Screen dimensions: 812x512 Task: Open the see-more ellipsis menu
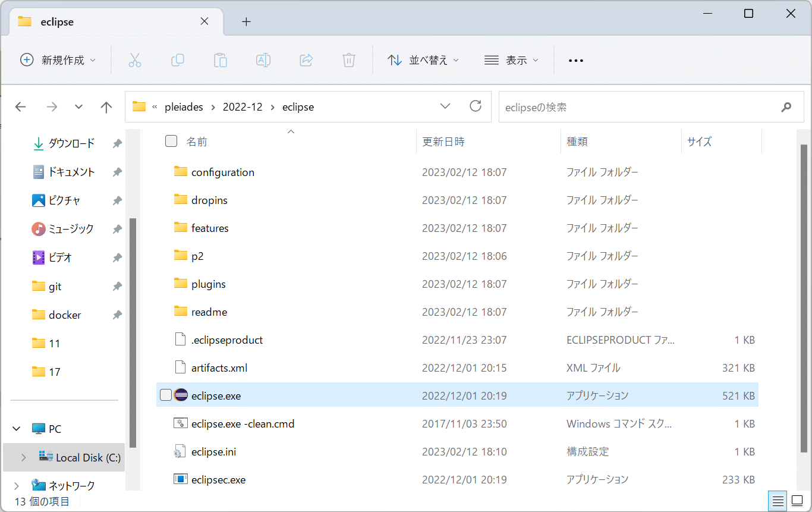(x=575, y=59)
